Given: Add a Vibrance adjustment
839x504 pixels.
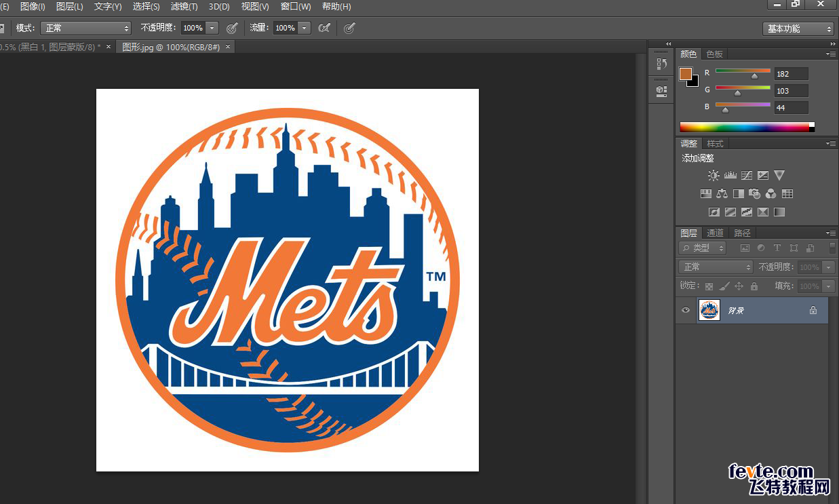Looking at the screenshot, I should click(x=779, y=175).
